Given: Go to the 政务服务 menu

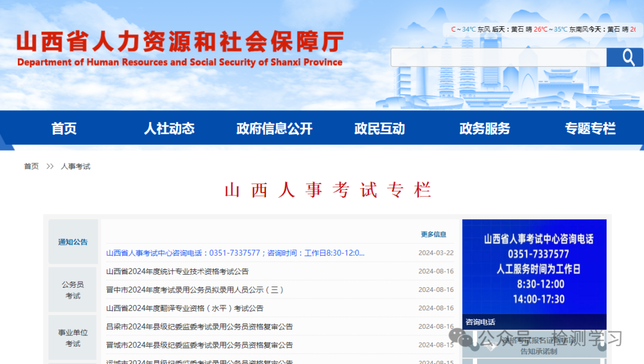Looking at the screenshot, I should [x=484, y=128].
